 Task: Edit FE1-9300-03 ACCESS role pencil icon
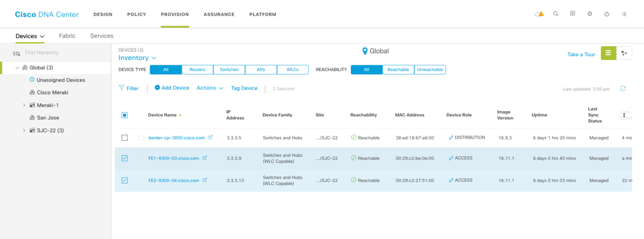click(451, 158)
